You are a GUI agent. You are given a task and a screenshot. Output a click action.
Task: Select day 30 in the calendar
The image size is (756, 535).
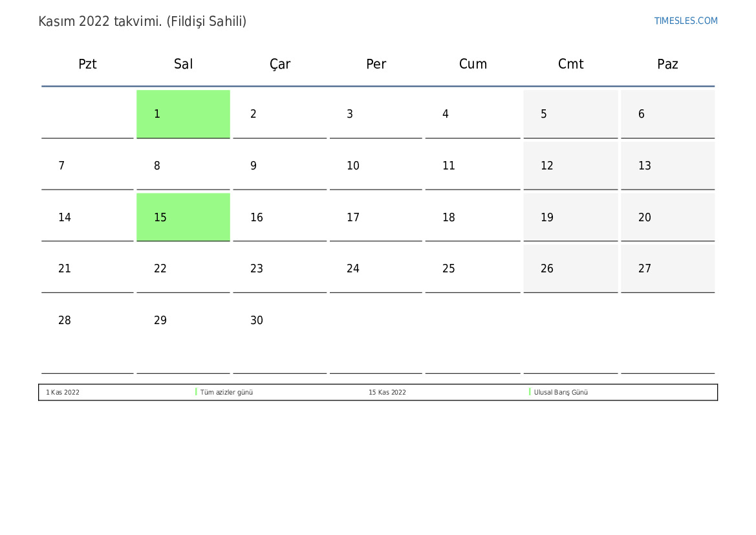click(257, 320)
